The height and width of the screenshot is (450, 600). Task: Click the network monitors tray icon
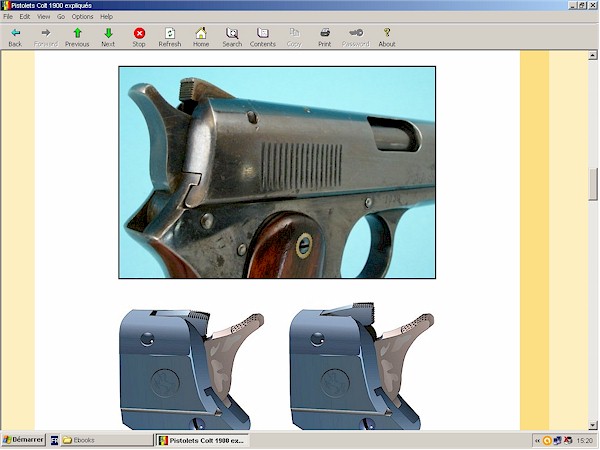(x=558, y=441)
